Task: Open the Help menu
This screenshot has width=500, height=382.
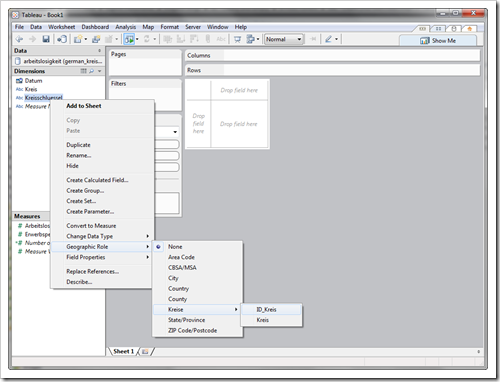Action: [x=241, y=27]
